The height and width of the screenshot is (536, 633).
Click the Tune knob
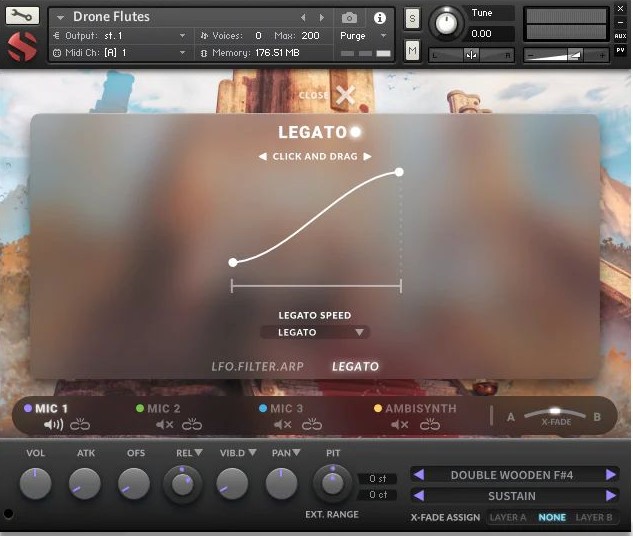coord(446,23)
